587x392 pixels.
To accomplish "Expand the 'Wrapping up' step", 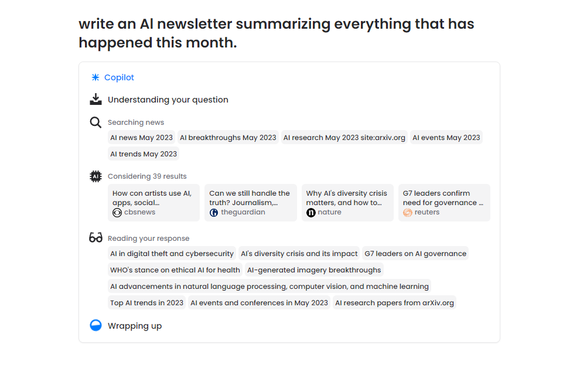I will tap(135, 326).
